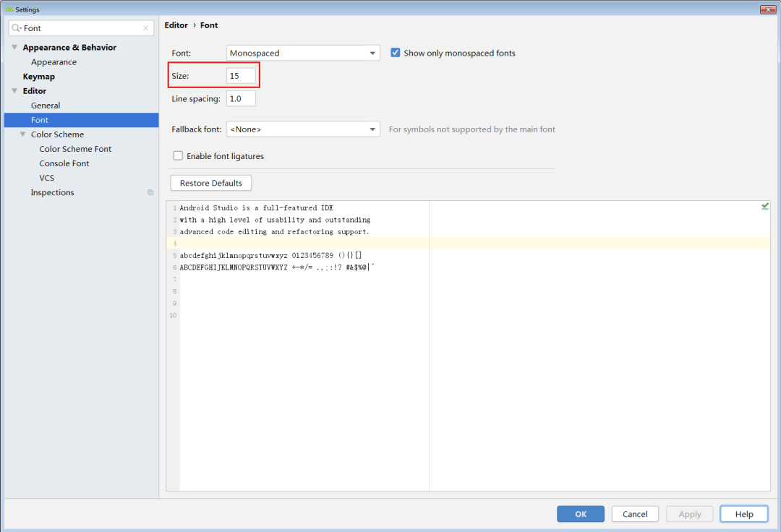Collapse the Color Scheme tree node

click(23, 134)
